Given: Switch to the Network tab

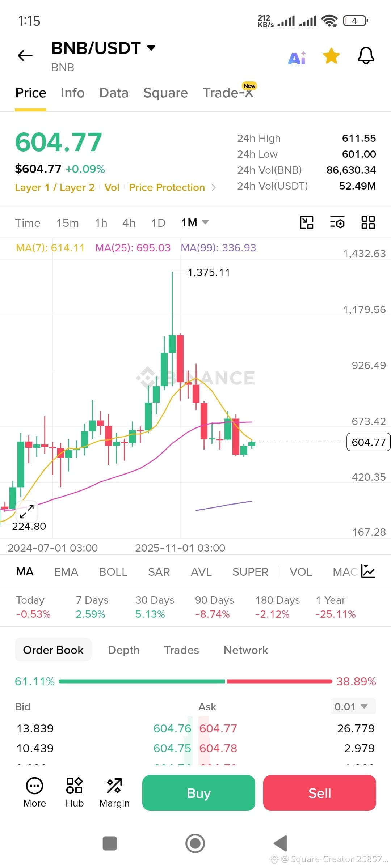Looking at the screenshot, I should pyautogui.click(x=246, y=650).
